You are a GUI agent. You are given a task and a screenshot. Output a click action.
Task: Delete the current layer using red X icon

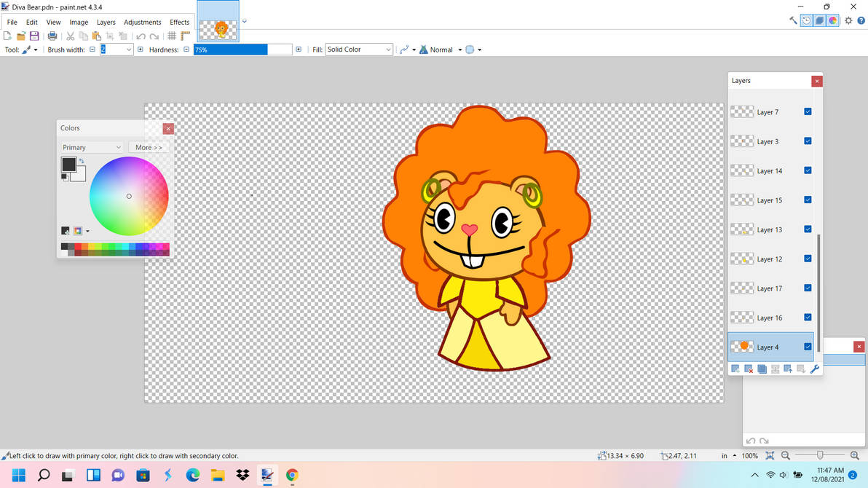(749, 369)
